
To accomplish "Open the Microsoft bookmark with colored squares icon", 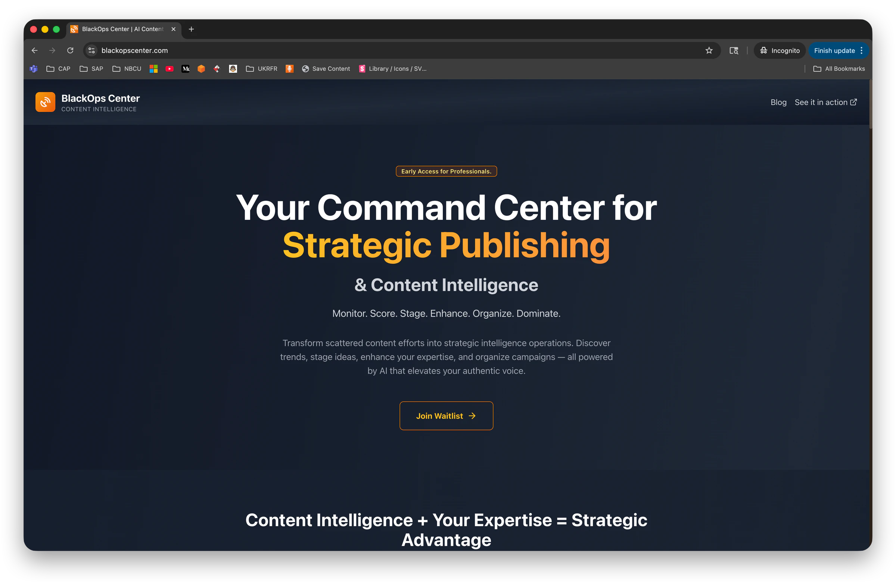I will 153,69.
